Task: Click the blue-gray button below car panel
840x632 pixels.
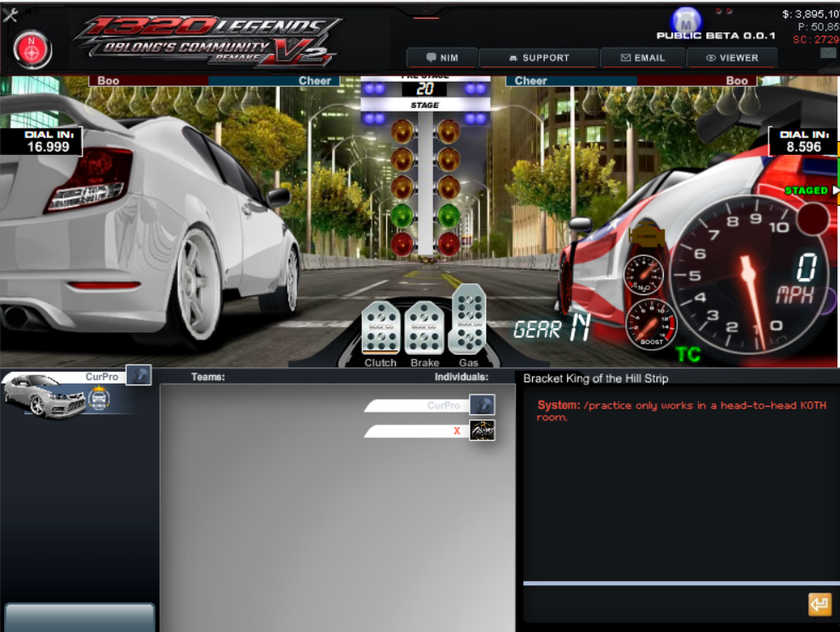Action: point(80,617)
